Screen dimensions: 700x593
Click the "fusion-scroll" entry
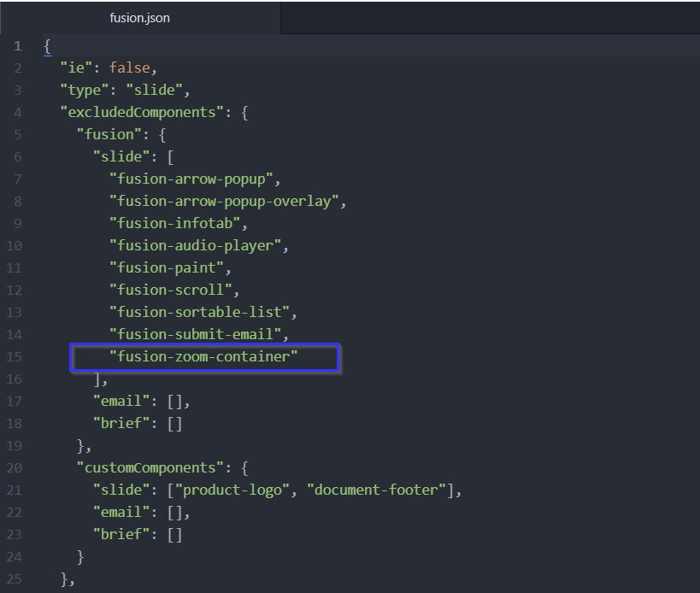[174, 290]
